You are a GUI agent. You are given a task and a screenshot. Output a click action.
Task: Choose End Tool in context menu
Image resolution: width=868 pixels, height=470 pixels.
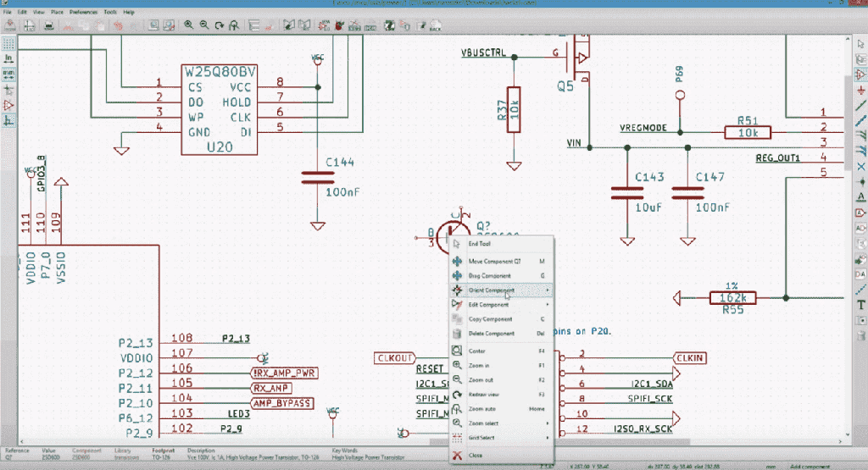pos(502,244)
